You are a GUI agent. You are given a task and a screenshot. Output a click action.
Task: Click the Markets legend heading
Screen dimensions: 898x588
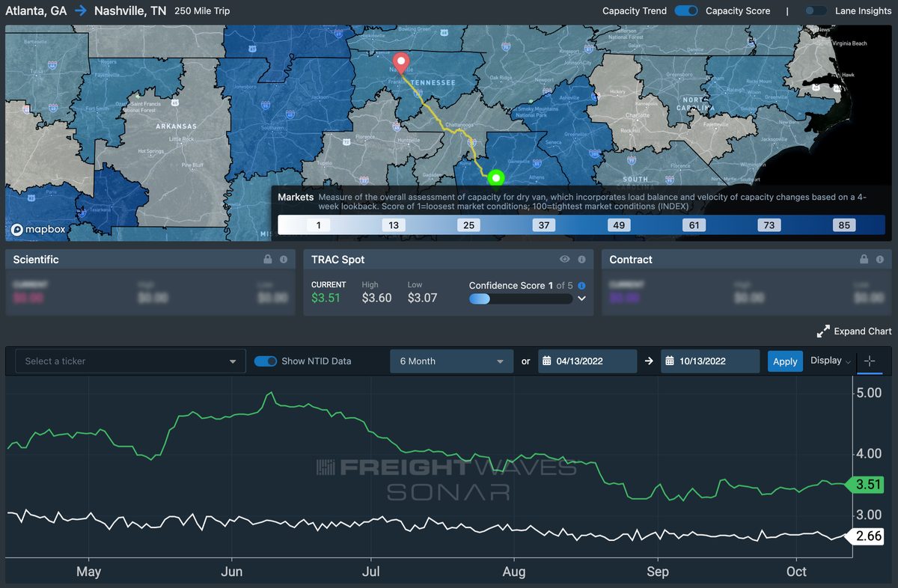296,197
